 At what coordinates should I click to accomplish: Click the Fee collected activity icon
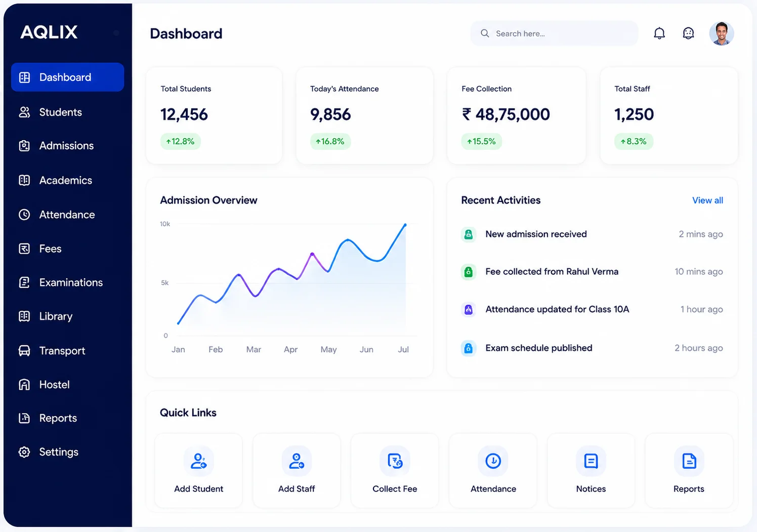469,272
